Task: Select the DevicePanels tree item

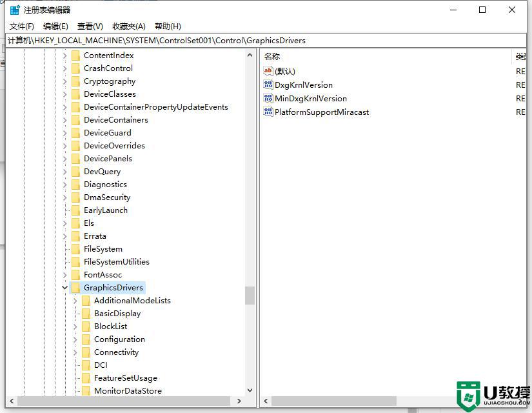Action: 108,159
